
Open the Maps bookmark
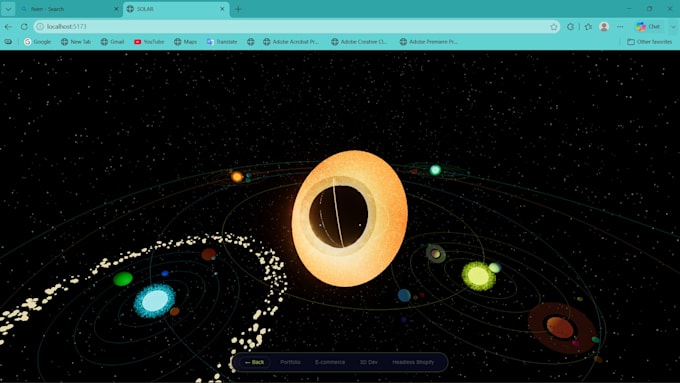185,42
